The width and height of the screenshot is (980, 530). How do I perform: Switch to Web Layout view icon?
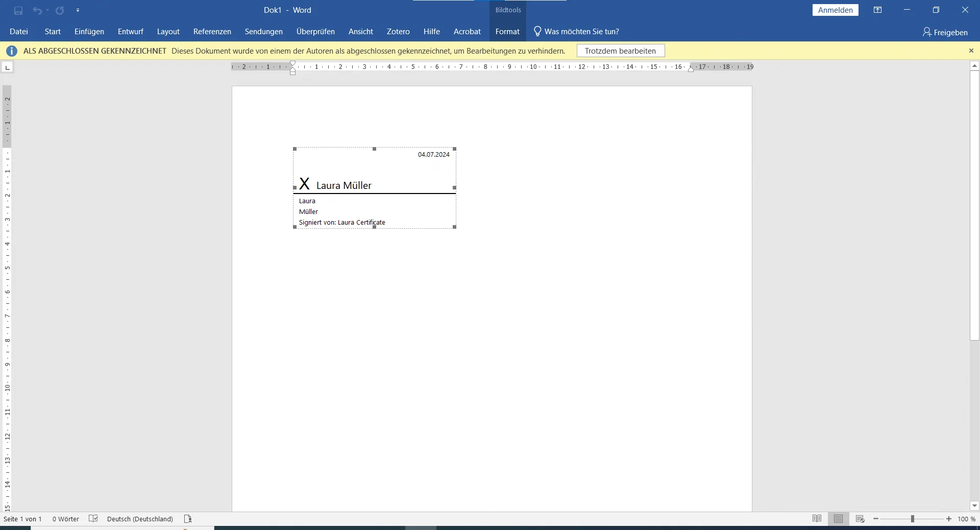tap(860, 519)
